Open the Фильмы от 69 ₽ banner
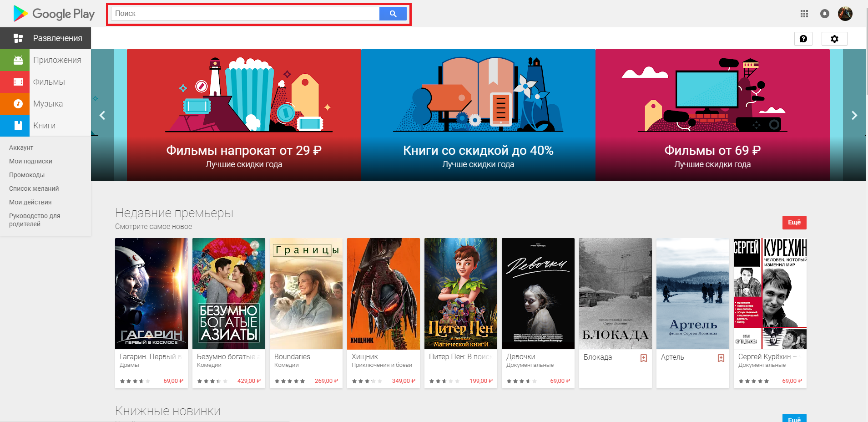Viewport: 868px width, 422px height. pyautogui.click(x=712, y=115)
